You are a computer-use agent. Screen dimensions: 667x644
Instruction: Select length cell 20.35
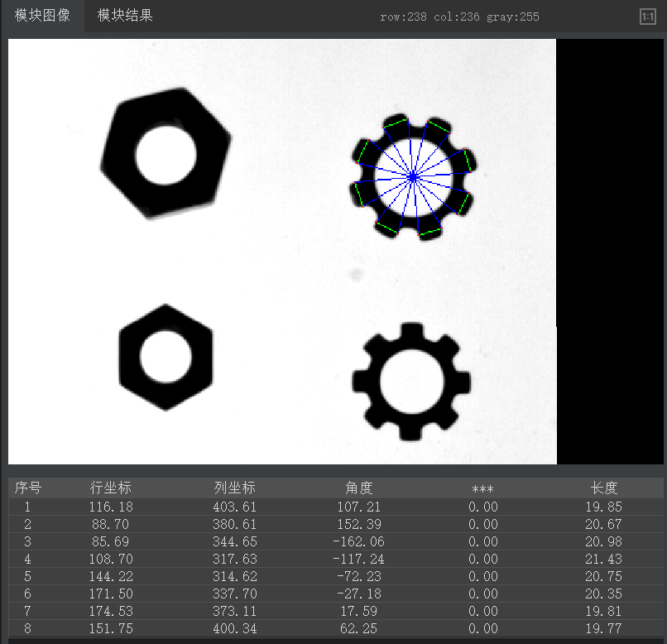[x=603, y=594]
